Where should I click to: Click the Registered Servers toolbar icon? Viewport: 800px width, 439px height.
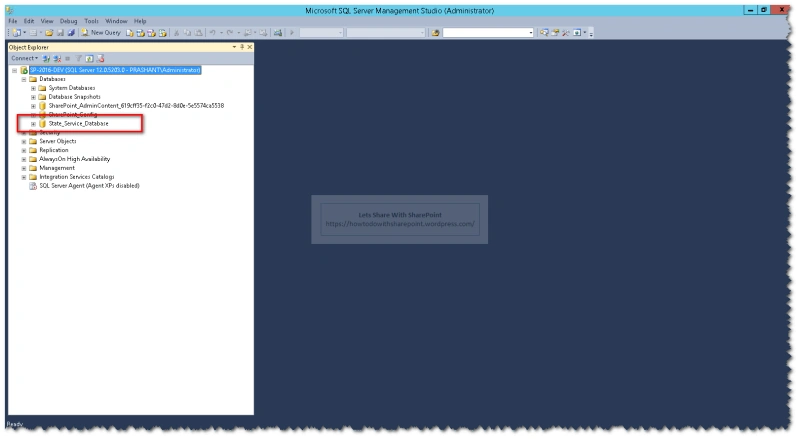pyautogui.click(x=544, y=33)
